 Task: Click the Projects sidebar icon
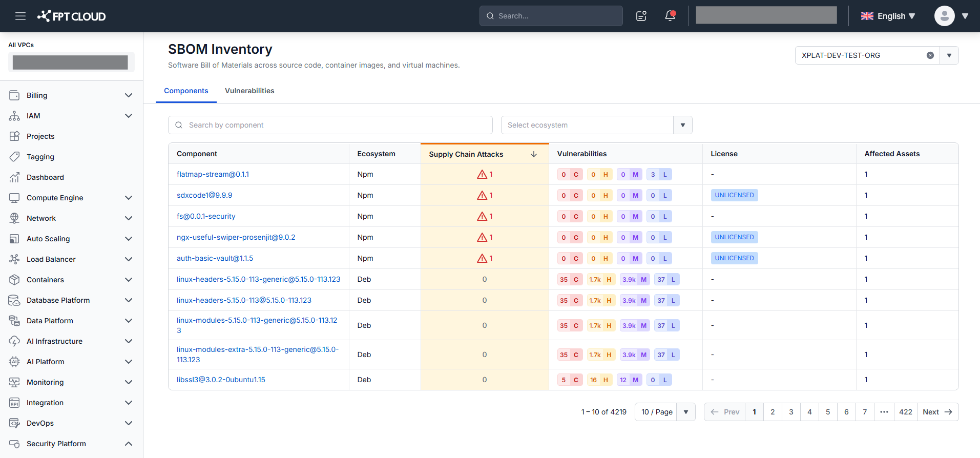[x=14, y=136]
